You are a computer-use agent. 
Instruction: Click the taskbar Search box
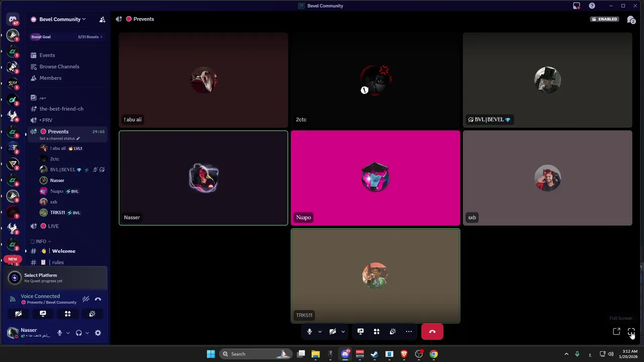click(x=257, y=354)
